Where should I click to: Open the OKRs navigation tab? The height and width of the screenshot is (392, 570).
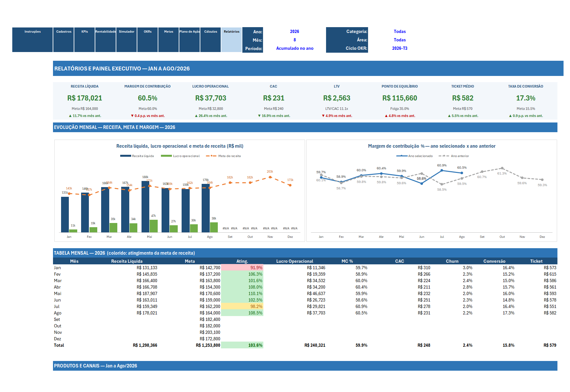148,39
